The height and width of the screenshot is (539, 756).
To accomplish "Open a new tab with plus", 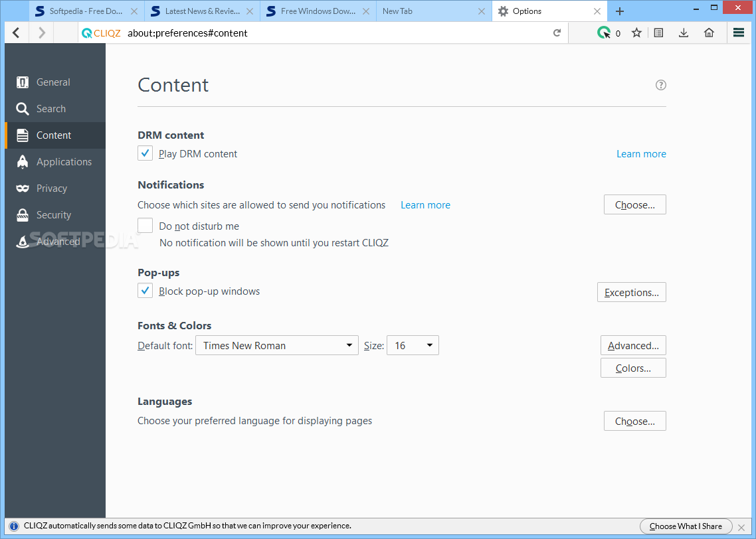I will 620,11.
